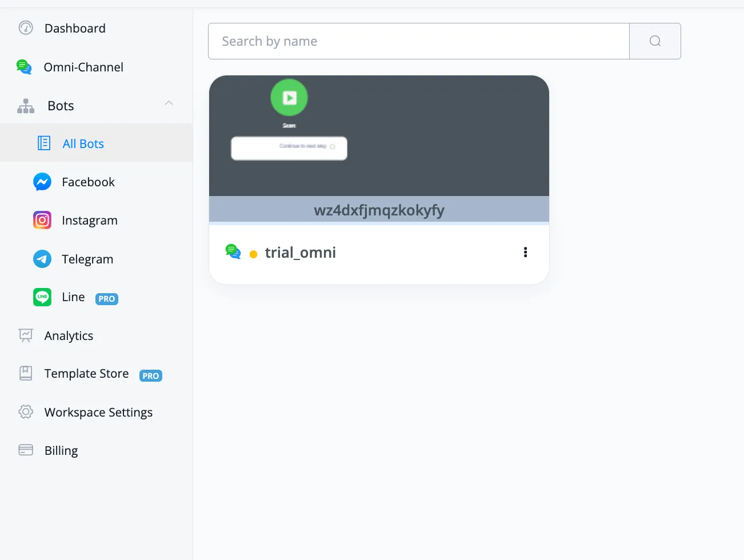This screenshot has height=560, width=744.
Task: Click the Omni-Channel chat bubbles icon
Action: pyautogui.click(x=24, y=67)
